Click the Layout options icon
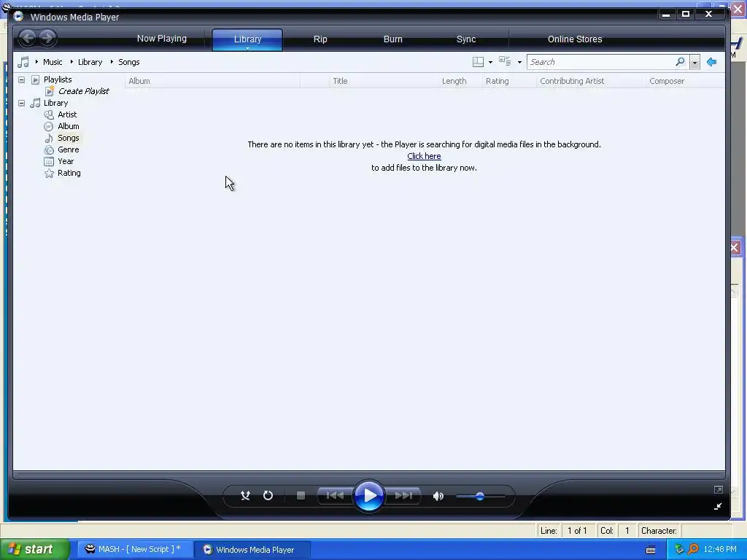This screenshot has width=747, height=560. pos(478,62)
